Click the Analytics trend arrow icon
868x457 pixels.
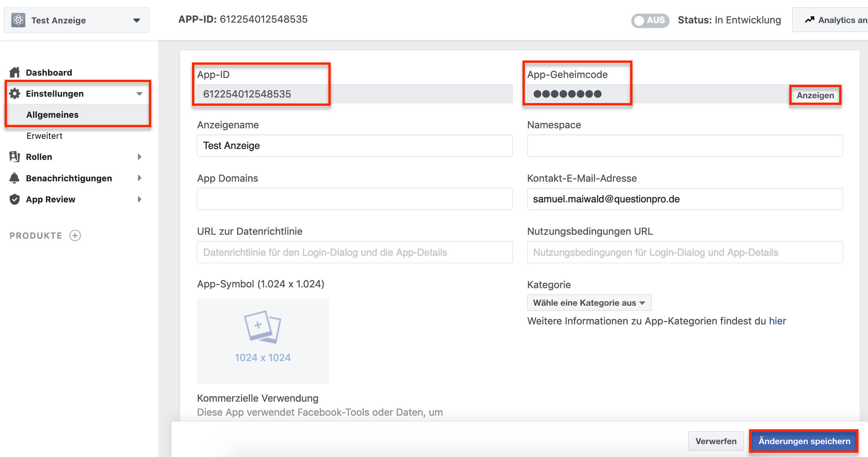coord(810,20)
